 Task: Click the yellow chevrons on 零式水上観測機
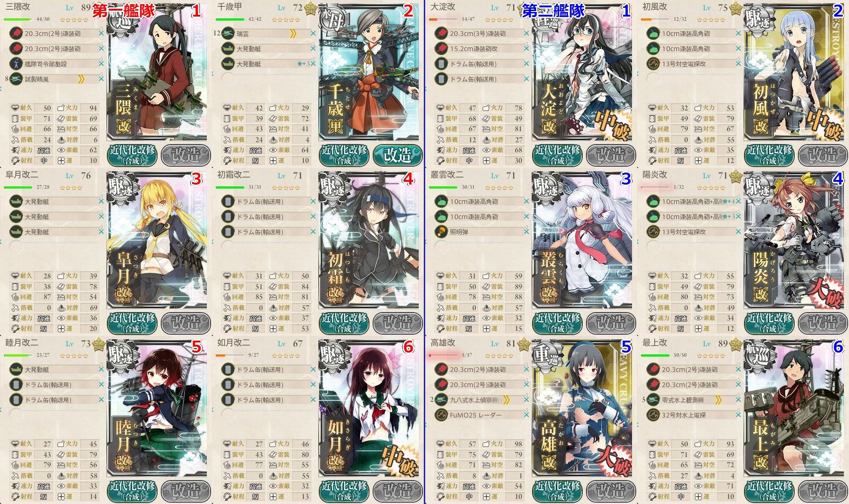click(x=718, y=400)
